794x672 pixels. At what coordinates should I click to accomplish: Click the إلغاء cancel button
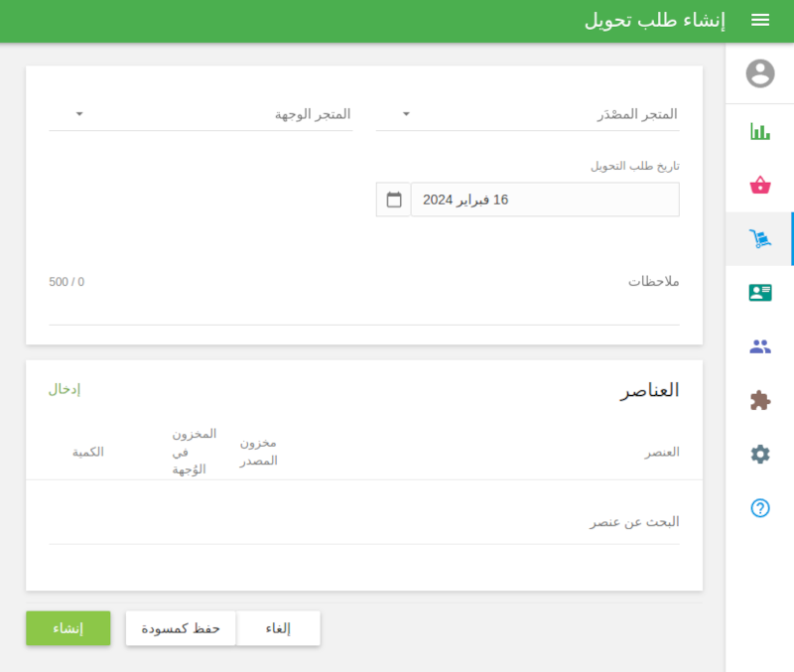(x=278, y=627)
